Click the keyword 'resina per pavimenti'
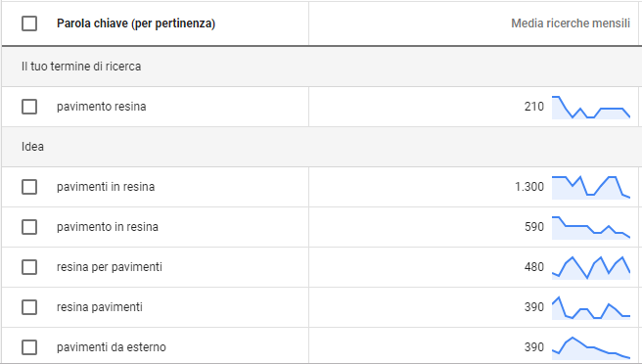This screenshot has width=642, height=364. 110,267
